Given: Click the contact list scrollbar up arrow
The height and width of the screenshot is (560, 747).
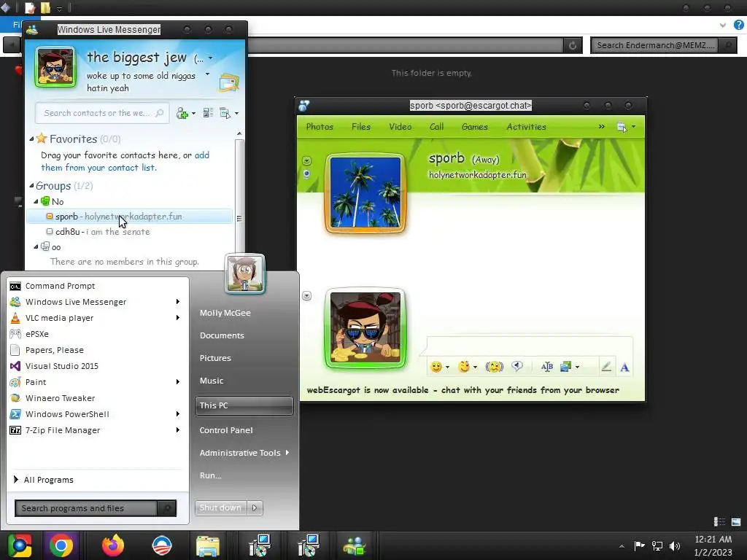Looking at the screenshot, I should point(239,134).
